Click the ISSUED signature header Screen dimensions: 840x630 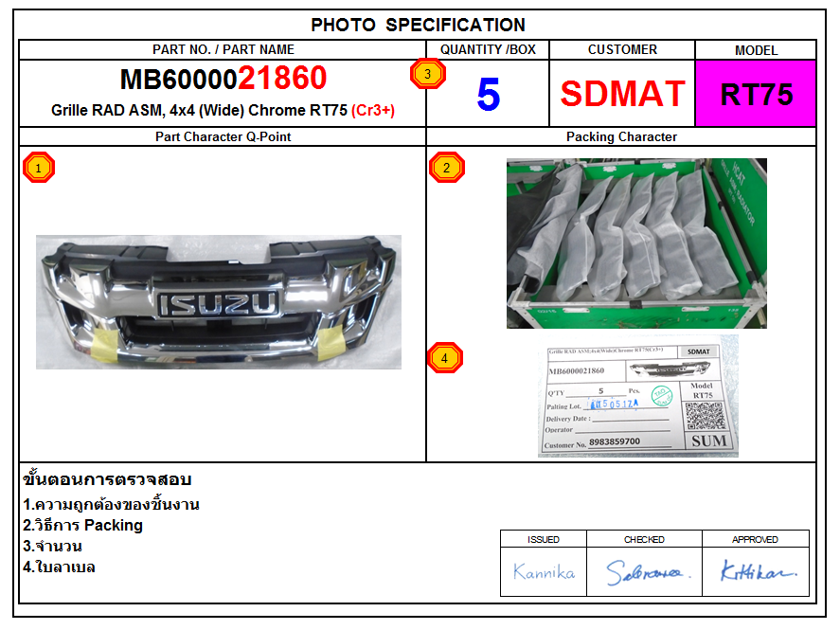(544, 539)
